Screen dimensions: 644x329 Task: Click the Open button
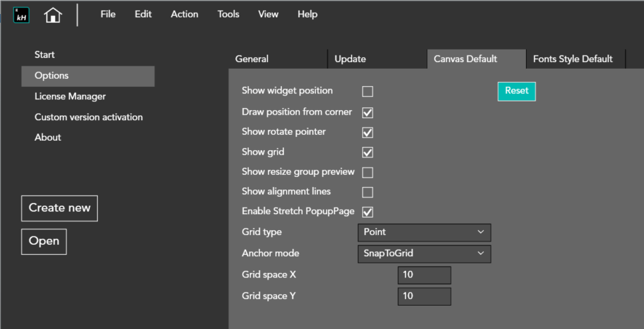pyautogui.click(x=44, y=241)
